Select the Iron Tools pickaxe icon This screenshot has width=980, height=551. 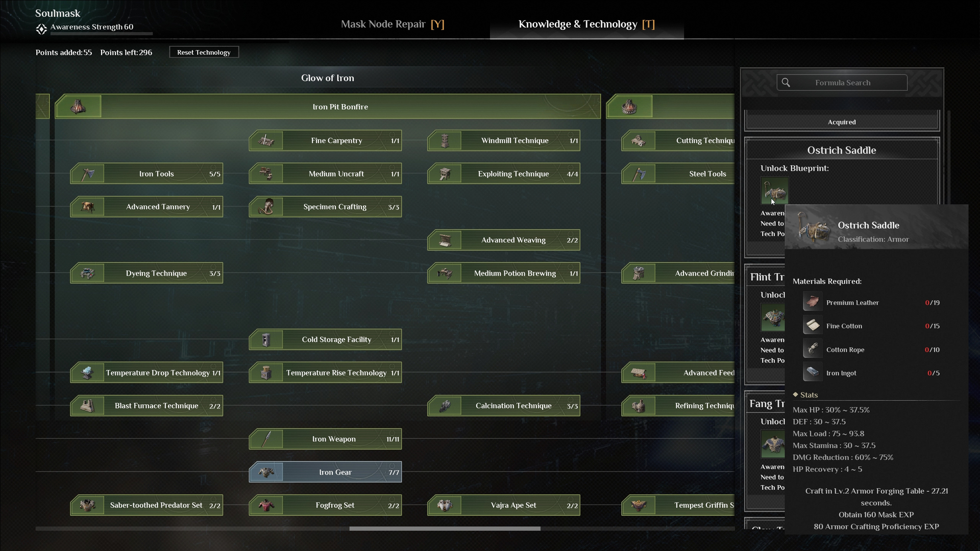88,174
